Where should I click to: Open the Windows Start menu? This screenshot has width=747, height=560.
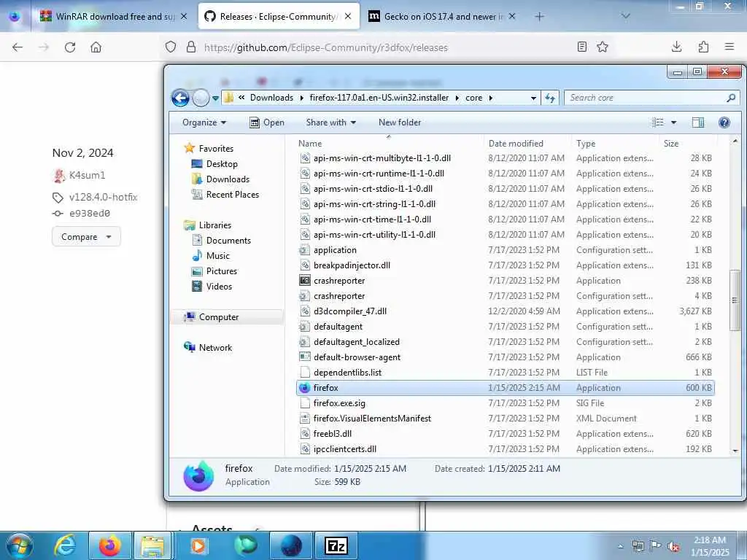[19, 545]
